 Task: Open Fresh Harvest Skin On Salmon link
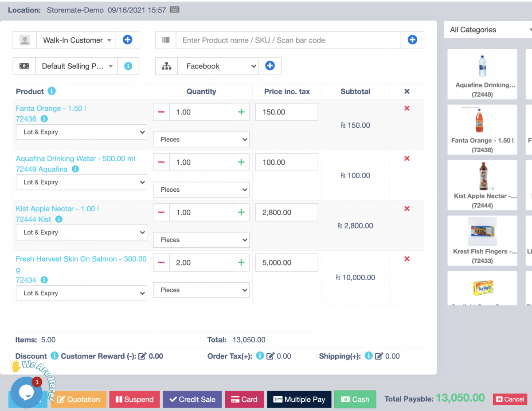[81, 264]
